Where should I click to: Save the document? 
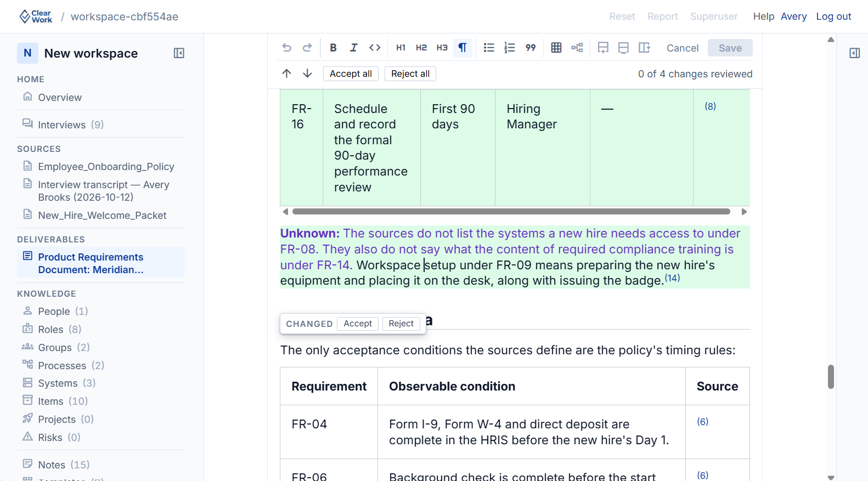point(730,48)
